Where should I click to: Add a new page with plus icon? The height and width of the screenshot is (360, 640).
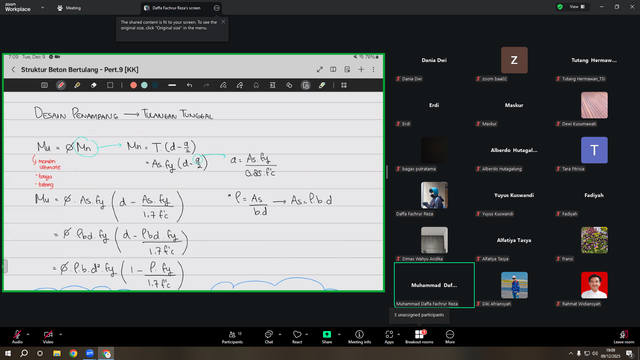coord(361,70)
